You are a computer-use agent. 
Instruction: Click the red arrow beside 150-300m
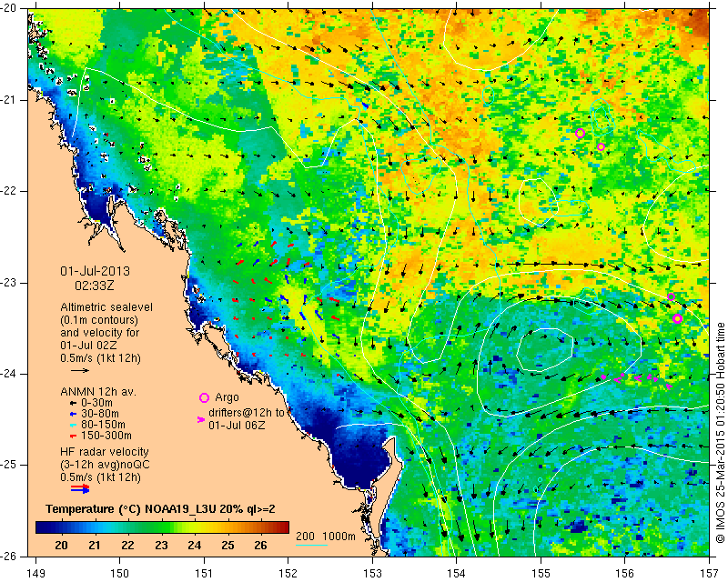[73, 436]
